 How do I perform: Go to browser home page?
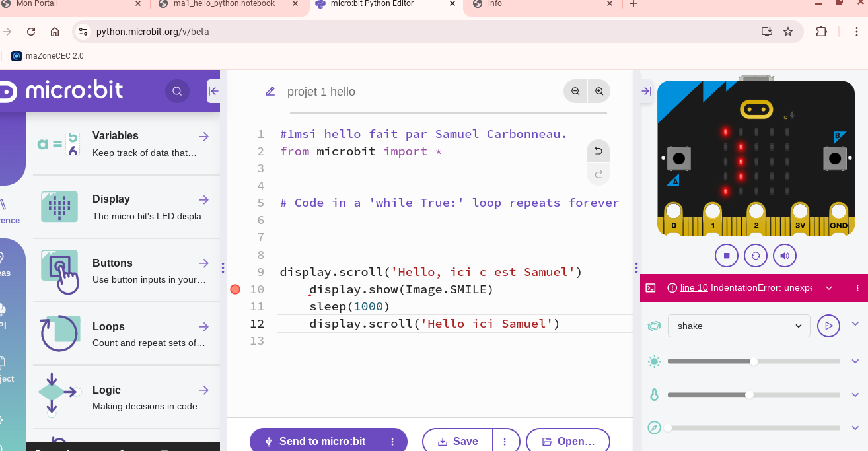point(55,32)
